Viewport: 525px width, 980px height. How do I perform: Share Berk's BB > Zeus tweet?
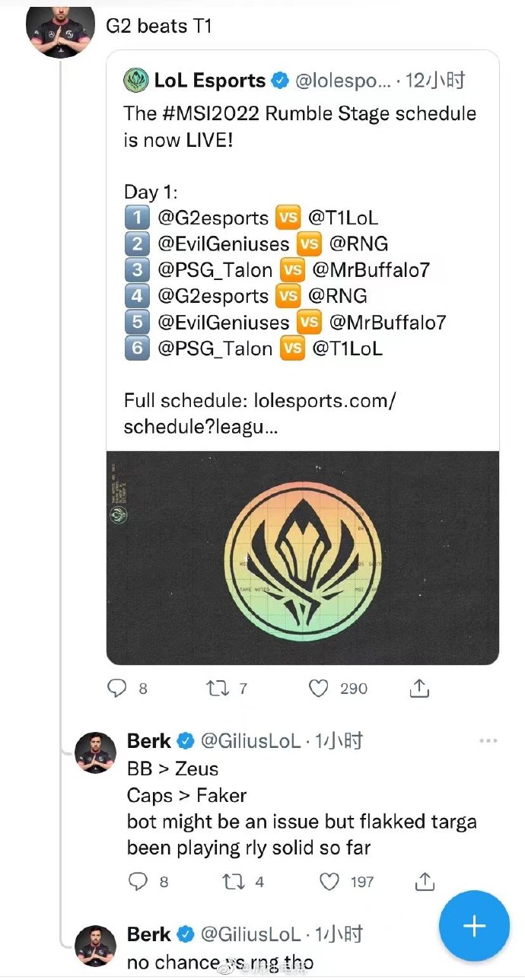pyautogui.click(x=425, y=881)
